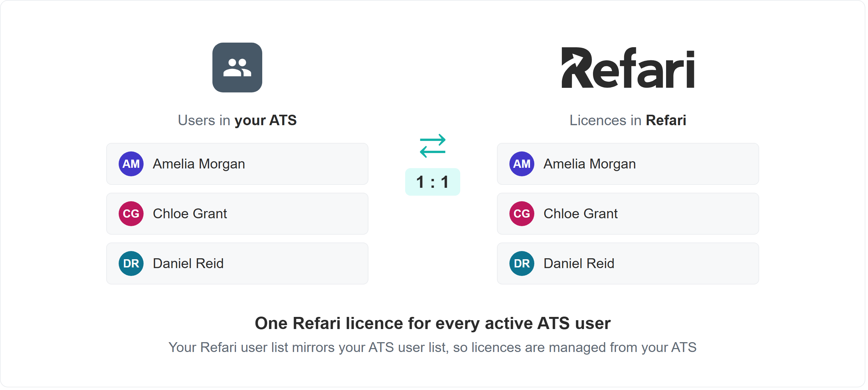Click the AM avatar under Refari licences
The width and height of the screenshot is (868, 390).
pyautogui.click(x=522, y=164)
